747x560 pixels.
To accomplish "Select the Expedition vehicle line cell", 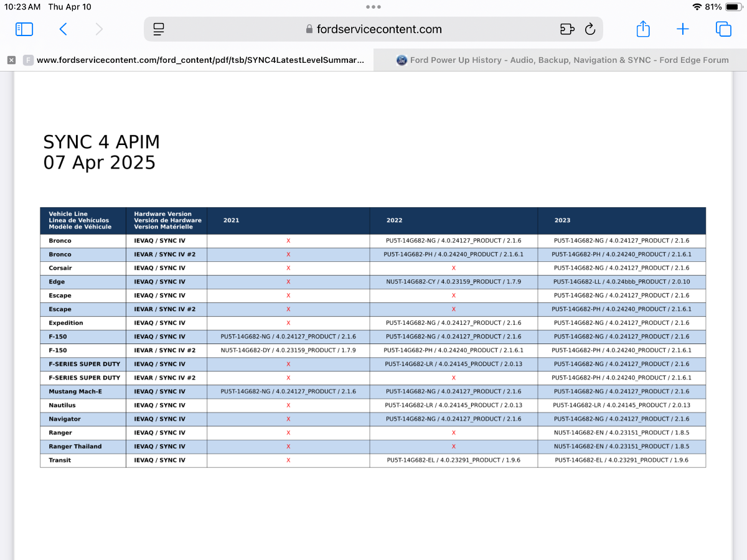I will point(83,323).
